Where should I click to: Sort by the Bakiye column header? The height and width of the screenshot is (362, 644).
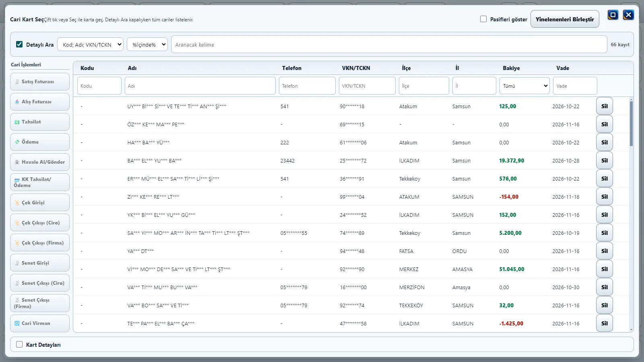(x=511, y=68)
